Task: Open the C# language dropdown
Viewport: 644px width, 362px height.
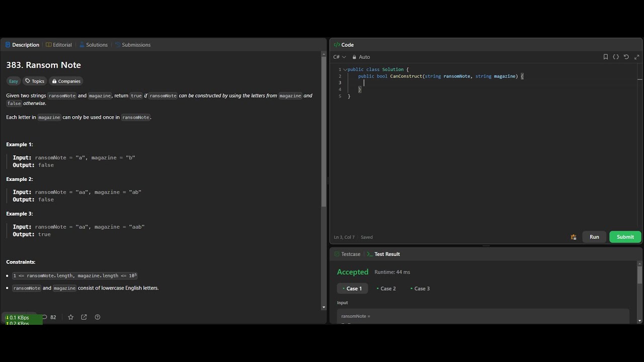Action: click(x=340, y=57)
